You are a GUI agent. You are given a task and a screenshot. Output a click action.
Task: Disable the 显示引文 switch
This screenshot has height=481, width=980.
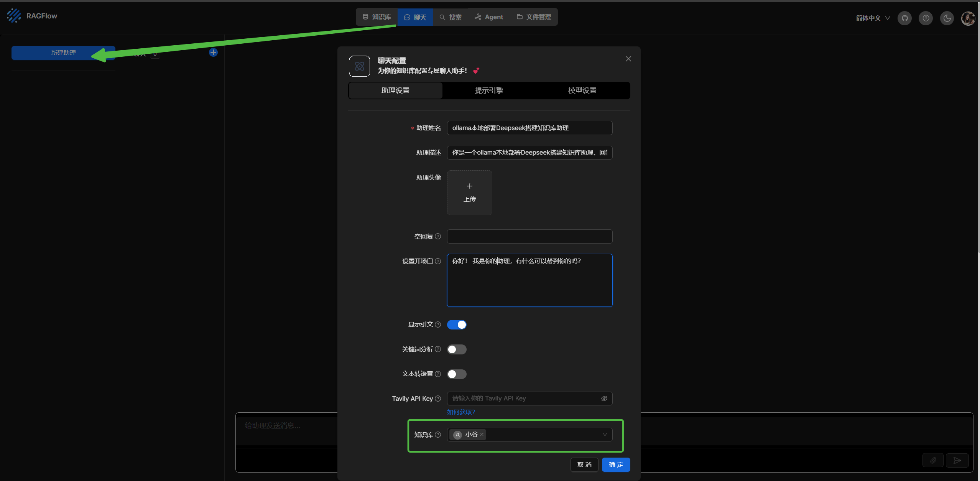point(457,325)
